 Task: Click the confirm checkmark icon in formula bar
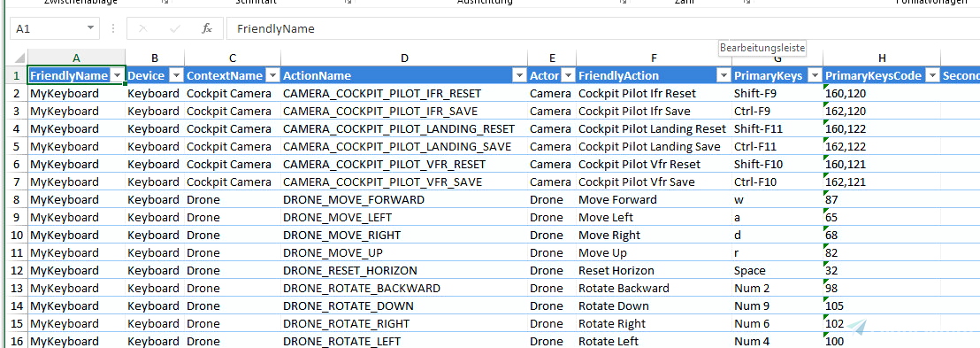click(175, 29)
